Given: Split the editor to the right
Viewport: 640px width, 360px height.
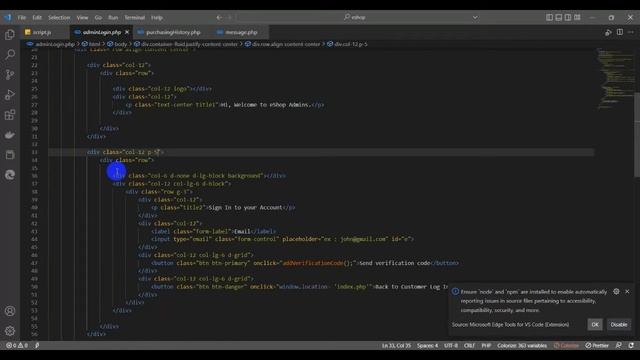Looking at the screenshot, I should pos(620,32).
